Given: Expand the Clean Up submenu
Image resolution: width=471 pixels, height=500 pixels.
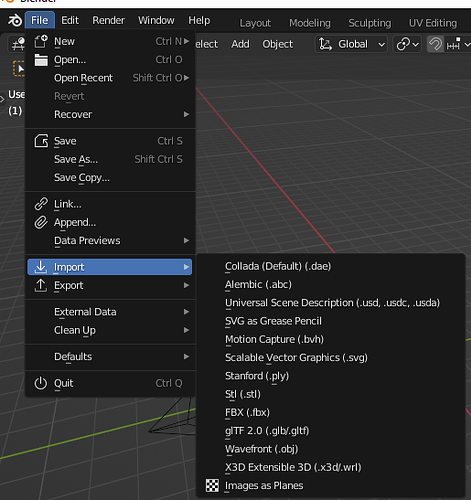Looking at the screenshot, I should (x=110, y=330).
